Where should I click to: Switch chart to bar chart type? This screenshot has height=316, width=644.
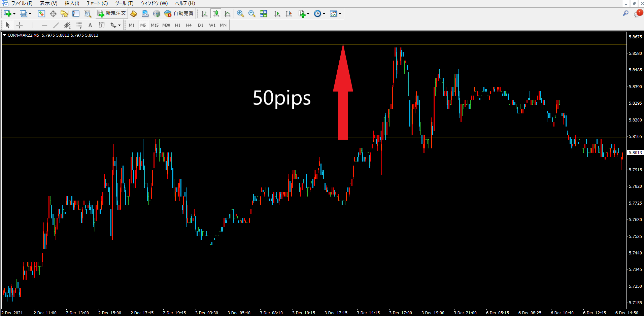[204, 13]
